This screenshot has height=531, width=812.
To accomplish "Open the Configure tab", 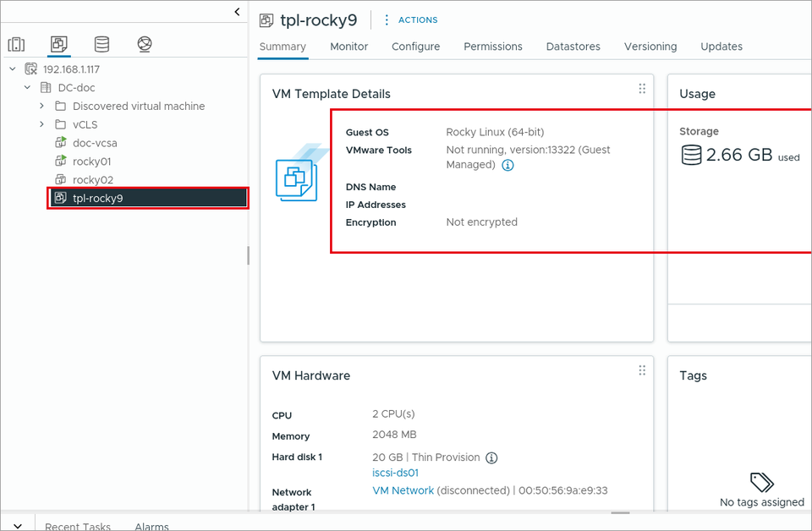I will [416, 47].
